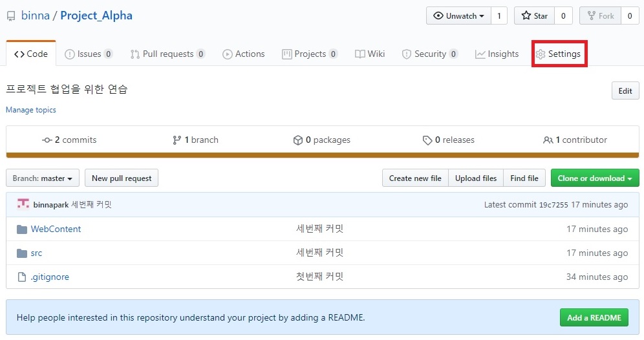This screenshot has height=340, width=644.
Task: Open the Clone or download dropdown
Action: [595, 178]
